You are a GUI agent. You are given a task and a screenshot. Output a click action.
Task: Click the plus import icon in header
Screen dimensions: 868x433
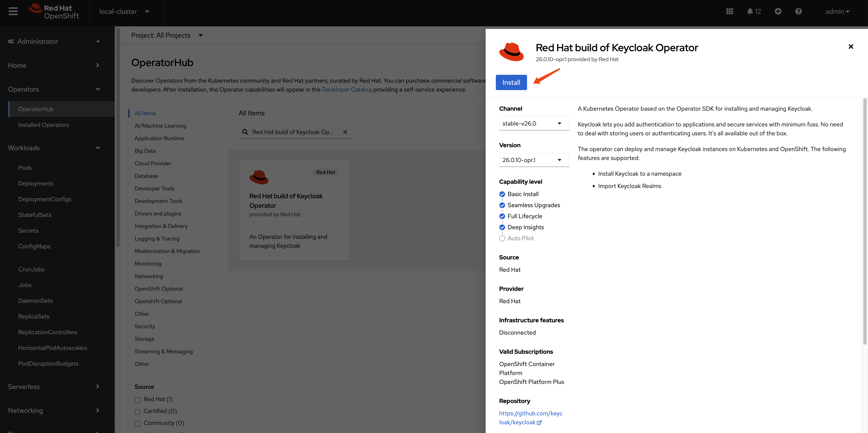coord(778,11)
